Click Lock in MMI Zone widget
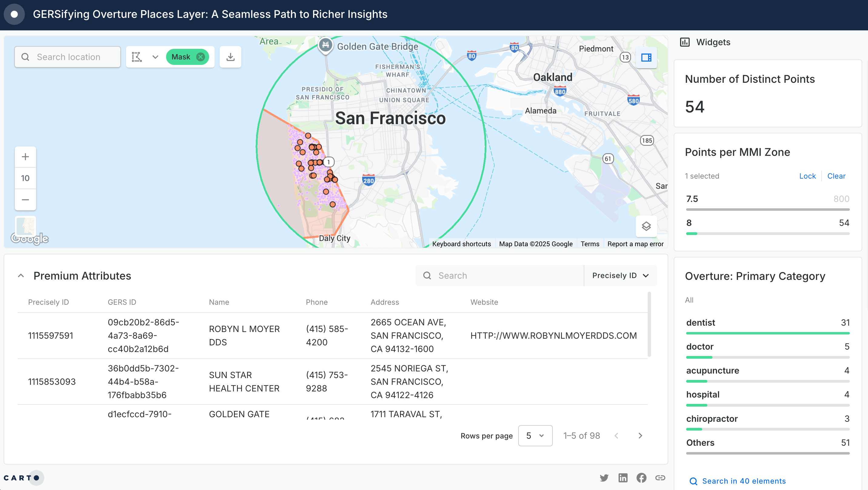 coord(807,176)
